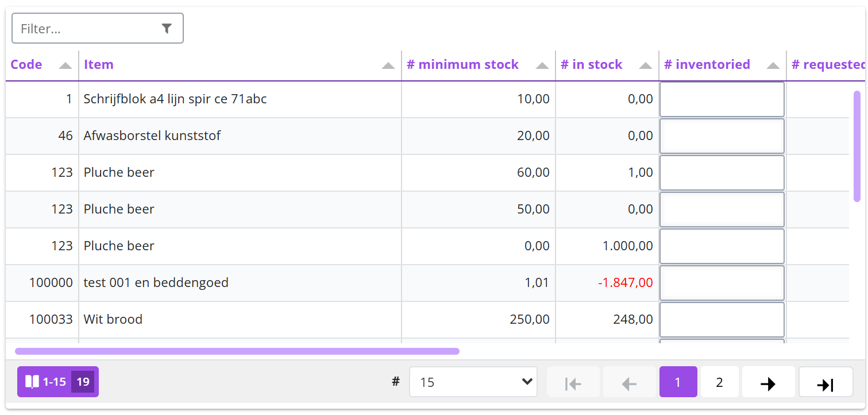Click the in stock value 1.000,00
Image resolution: width=868 pixels, height=415 pixels.
click(628, 246)
